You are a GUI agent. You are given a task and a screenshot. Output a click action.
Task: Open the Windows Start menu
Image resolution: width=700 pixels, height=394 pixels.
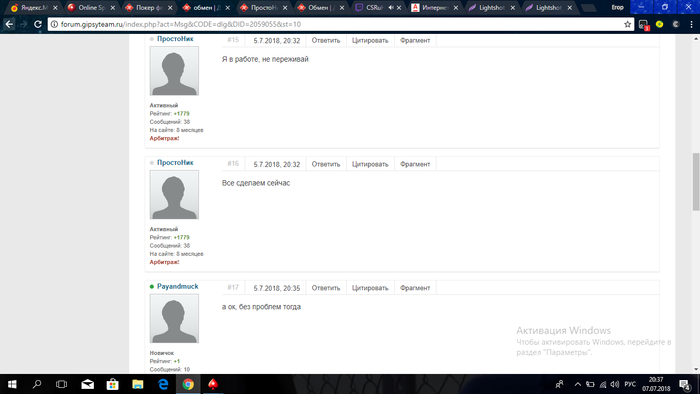coord(12,384)
